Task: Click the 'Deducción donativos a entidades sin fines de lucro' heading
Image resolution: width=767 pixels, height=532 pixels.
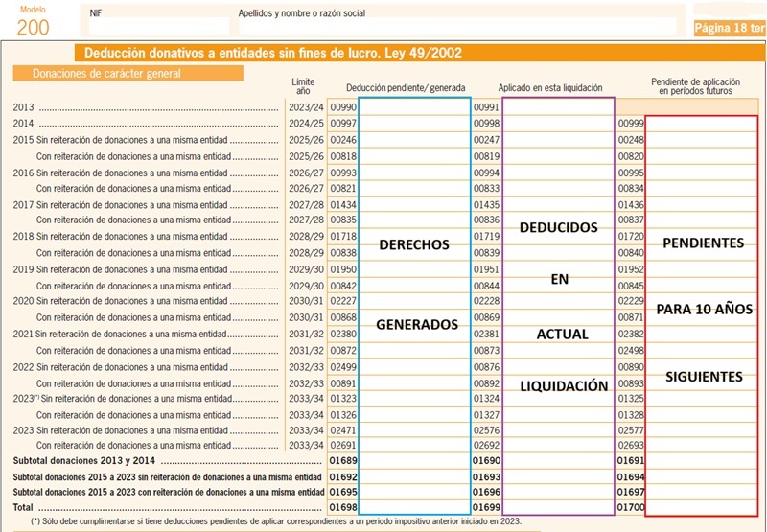Action: (273, 53)
